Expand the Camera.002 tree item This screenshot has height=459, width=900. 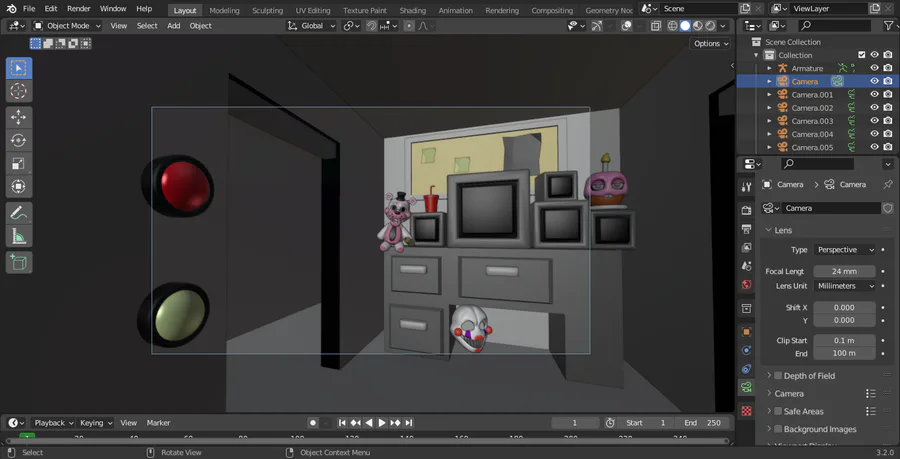[x=770, y=108]
